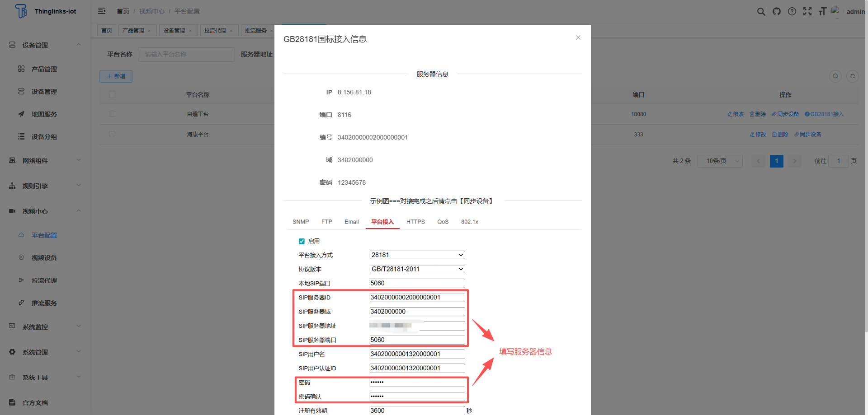This screenshot has width=868, height=415.
Task: Open the 协议版本 dropdown
Action: click(417, 269)
